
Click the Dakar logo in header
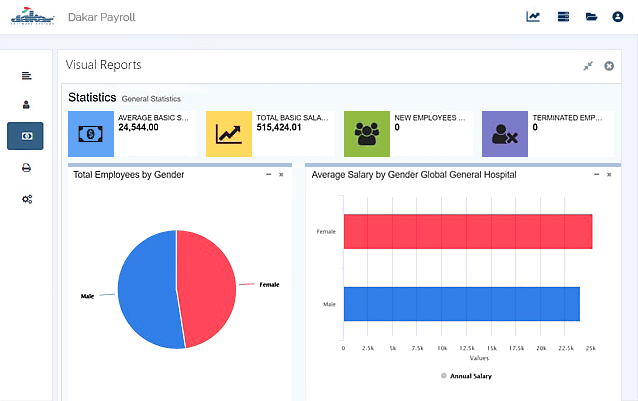33,16
